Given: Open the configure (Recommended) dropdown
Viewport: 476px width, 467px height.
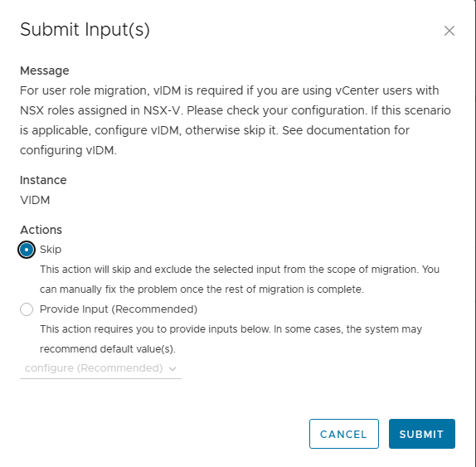Looking at the screenshot, I should coord(100,368).
